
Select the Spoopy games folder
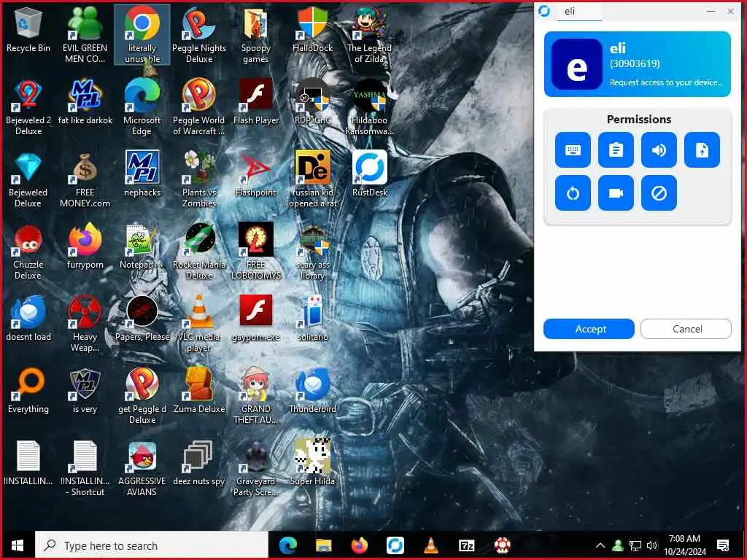coord(256,36)
